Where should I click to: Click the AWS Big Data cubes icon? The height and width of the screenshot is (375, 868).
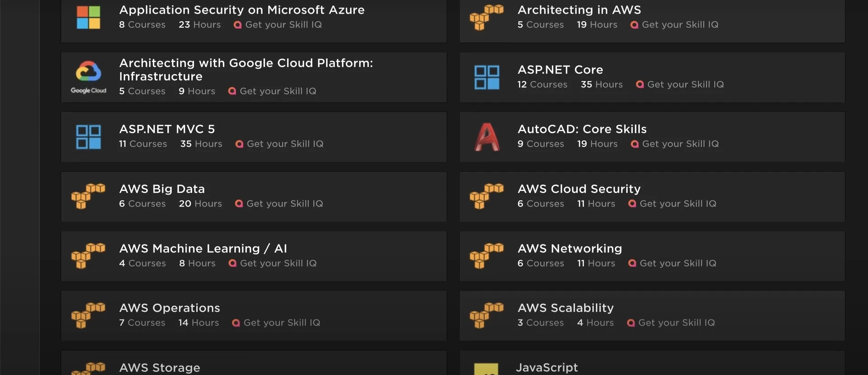point(89,196)
